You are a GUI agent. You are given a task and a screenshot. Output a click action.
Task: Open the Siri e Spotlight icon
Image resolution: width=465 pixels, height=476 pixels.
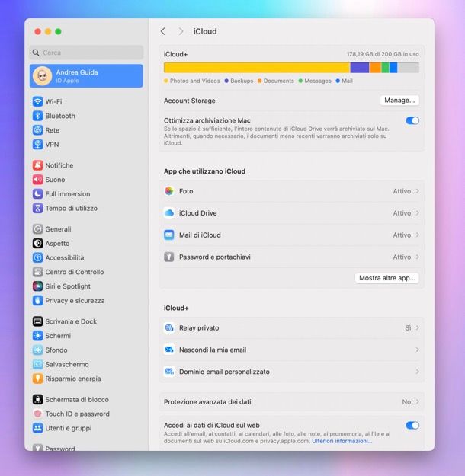(x=37, y=286)
